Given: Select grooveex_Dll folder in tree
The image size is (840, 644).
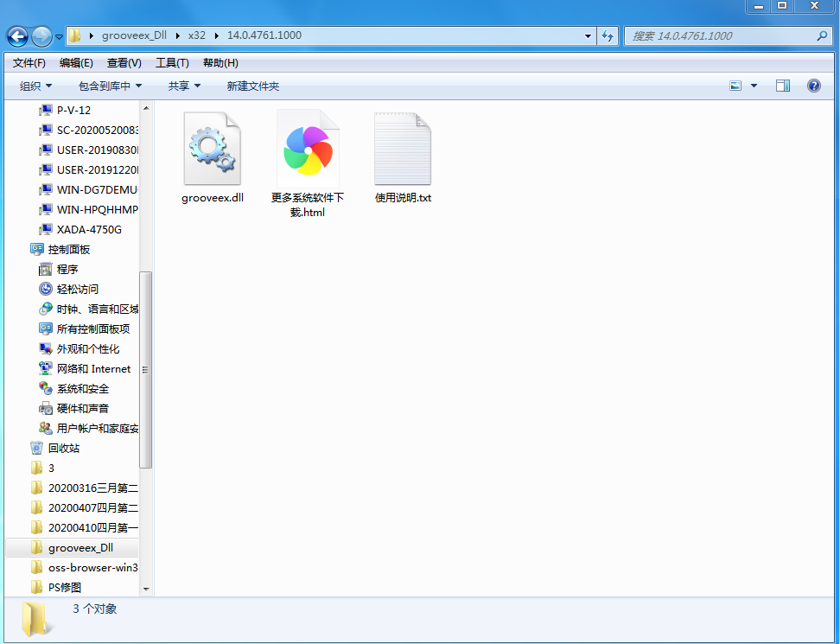Looking at the screenshot, I should [x=80, y=548].
